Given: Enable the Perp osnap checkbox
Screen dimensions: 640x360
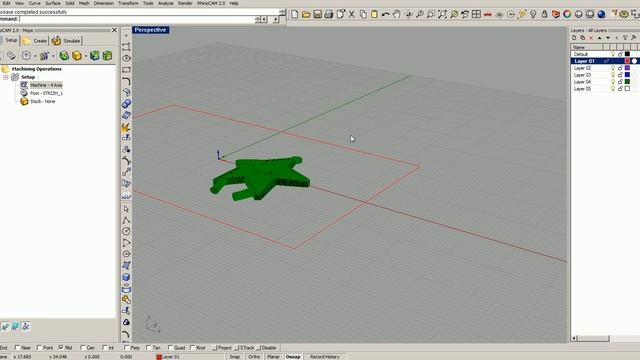Looking at the screenshot, I should 127,348.
